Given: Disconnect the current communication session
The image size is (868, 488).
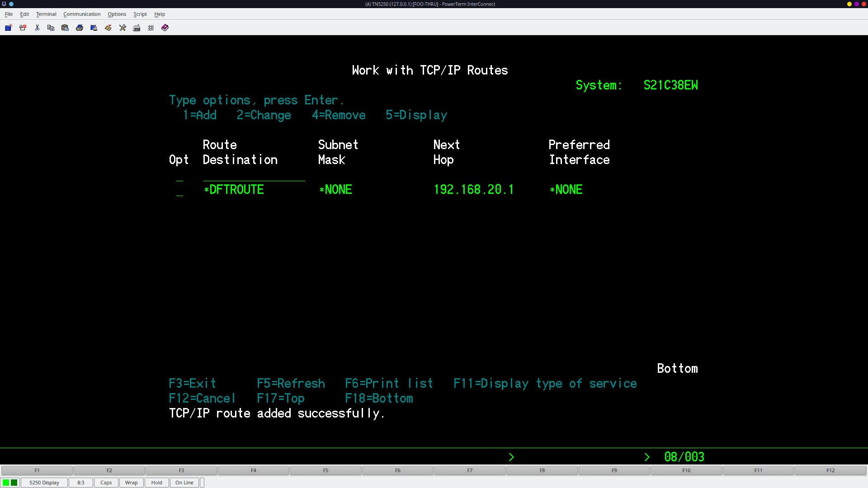Looking at the screenshot, I should coord(23,28).
